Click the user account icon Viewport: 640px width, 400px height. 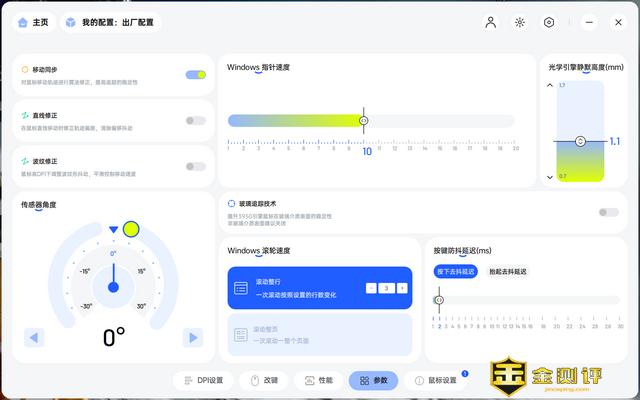click(x=490, y=22)
